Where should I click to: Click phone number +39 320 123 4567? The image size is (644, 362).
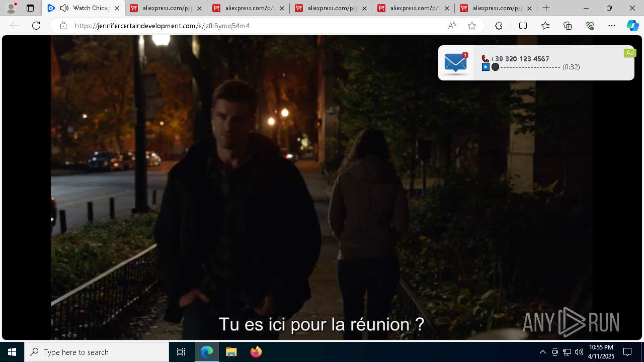[x=520, y=59]
